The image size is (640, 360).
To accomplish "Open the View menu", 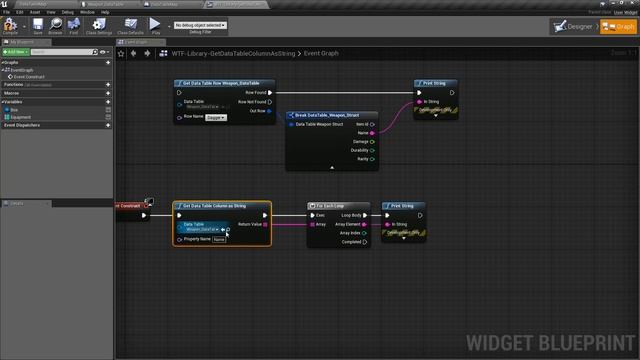I will pos(51,12).
